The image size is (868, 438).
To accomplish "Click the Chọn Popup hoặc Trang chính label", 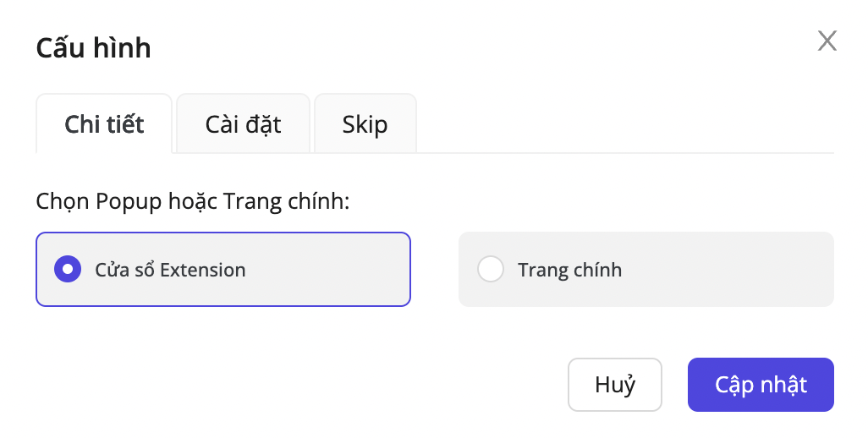I will 193,201.
